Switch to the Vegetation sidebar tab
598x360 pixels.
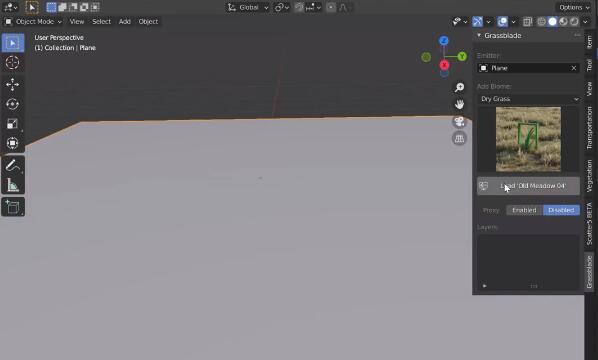[x=589, y=175]
